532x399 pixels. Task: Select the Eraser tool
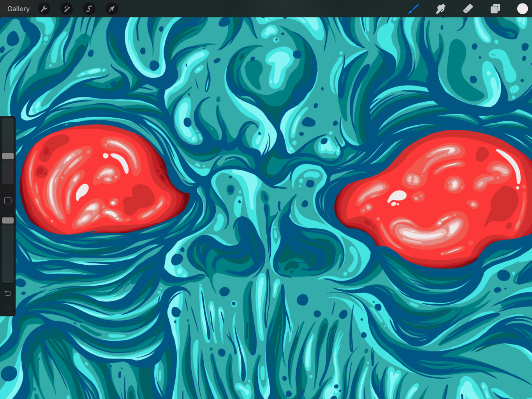pos(468,9)
